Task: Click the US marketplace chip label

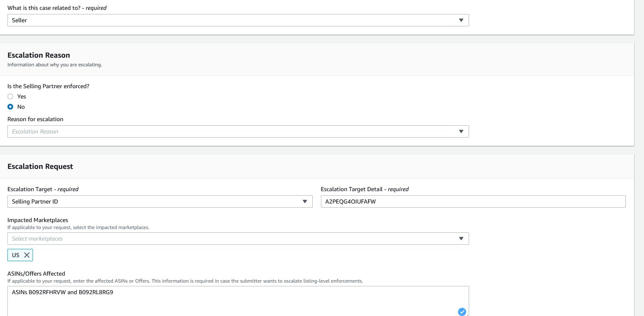Action: (x=16, y=255)
